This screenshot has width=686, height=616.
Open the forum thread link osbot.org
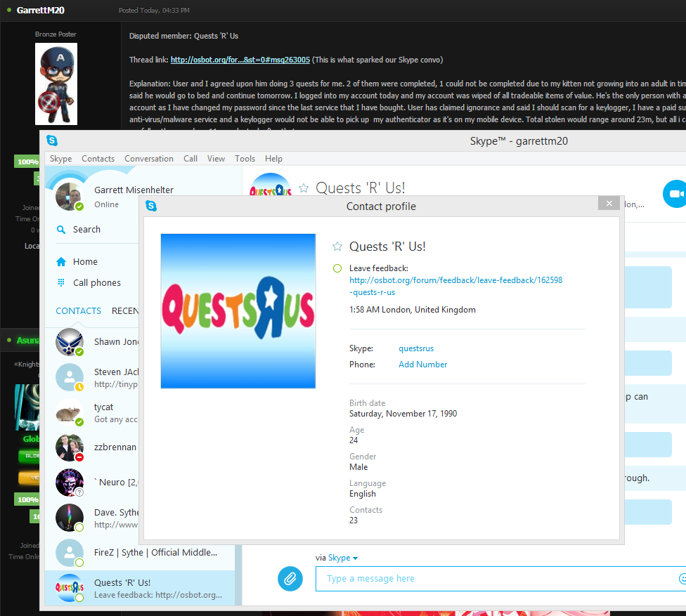coord(240,60)
